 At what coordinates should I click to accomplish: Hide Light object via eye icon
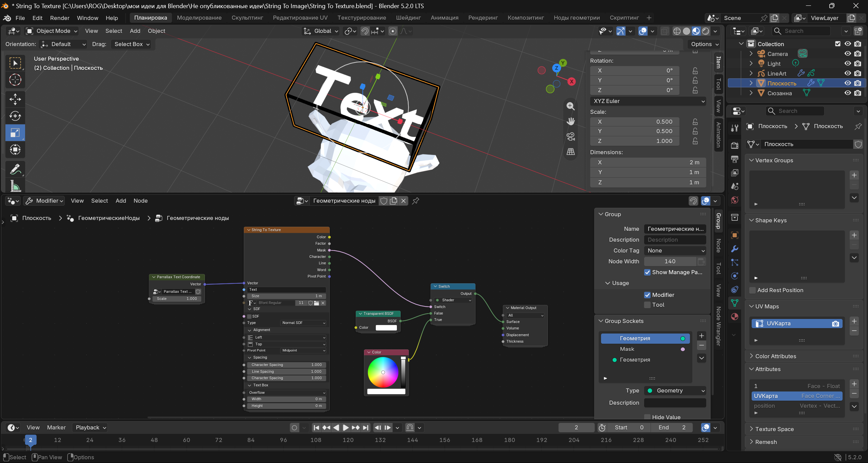pyautogui.click(x=848, y=63)
